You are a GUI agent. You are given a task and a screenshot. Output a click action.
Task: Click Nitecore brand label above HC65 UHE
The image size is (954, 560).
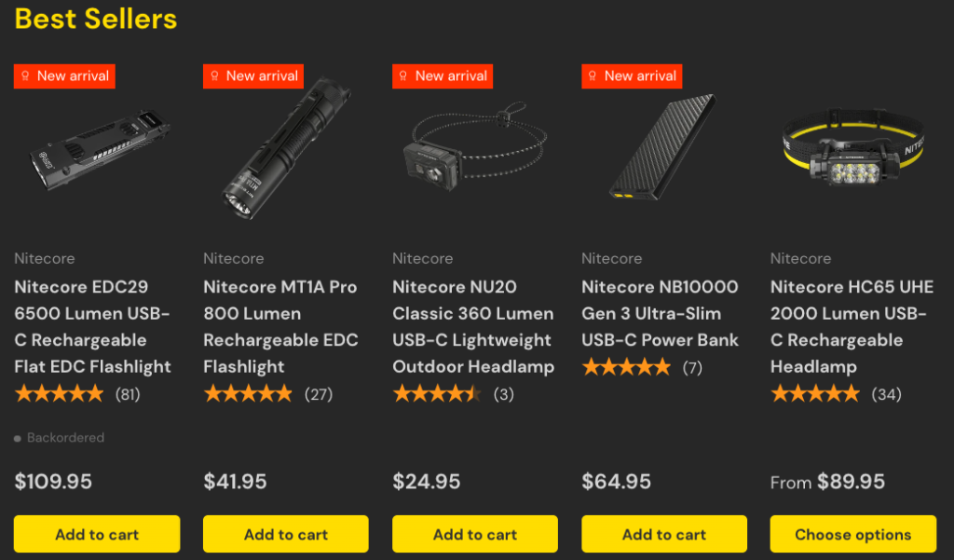click(x=800, y=258)
